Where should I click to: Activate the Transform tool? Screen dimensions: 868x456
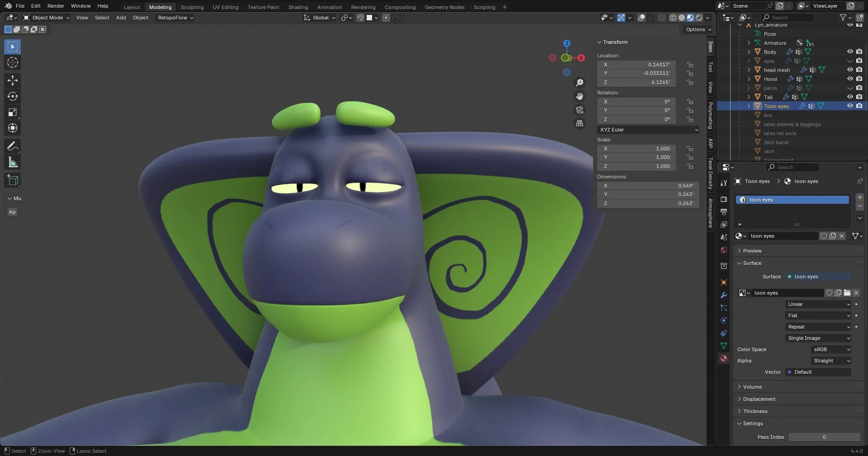13,128
